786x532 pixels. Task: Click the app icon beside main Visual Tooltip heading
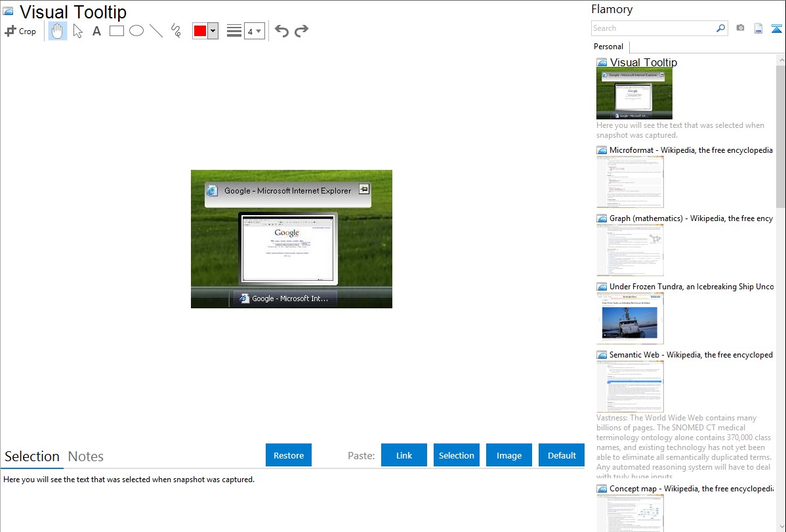[x=9, y=12]
